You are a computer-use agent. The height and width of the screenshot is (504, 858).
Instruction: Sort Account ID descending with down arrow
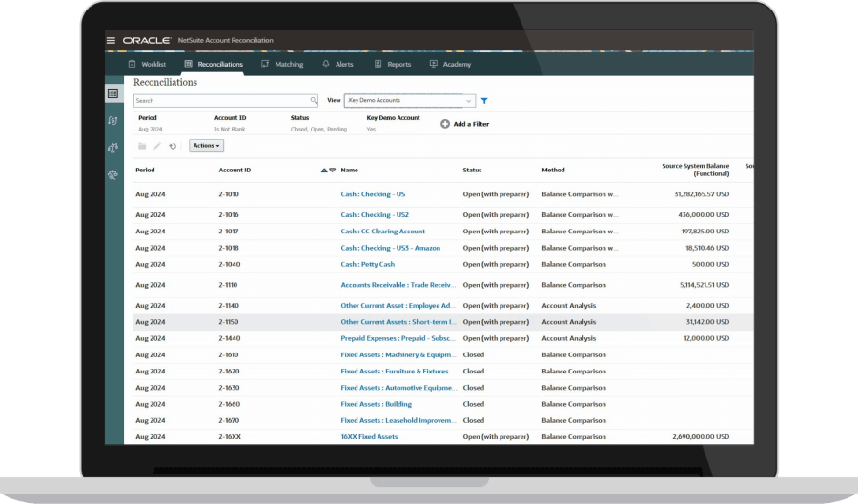[332, 170]
